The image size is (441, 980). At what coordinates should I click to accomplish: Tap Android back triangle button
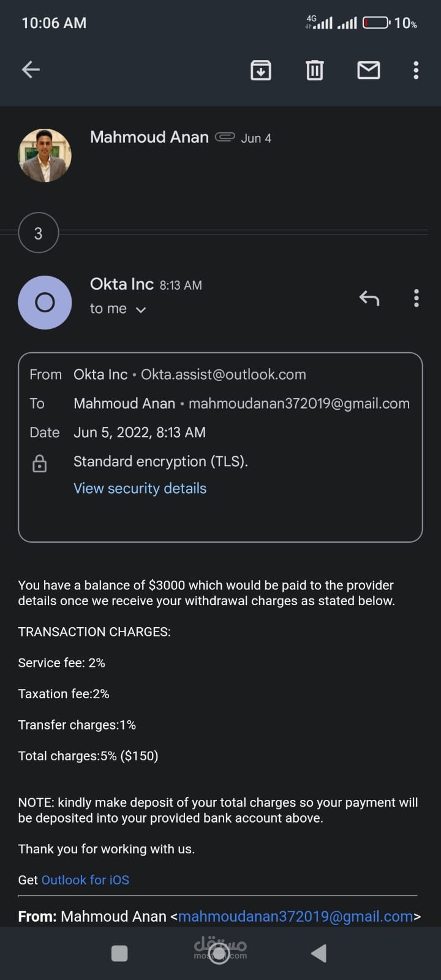click(318, 953)
